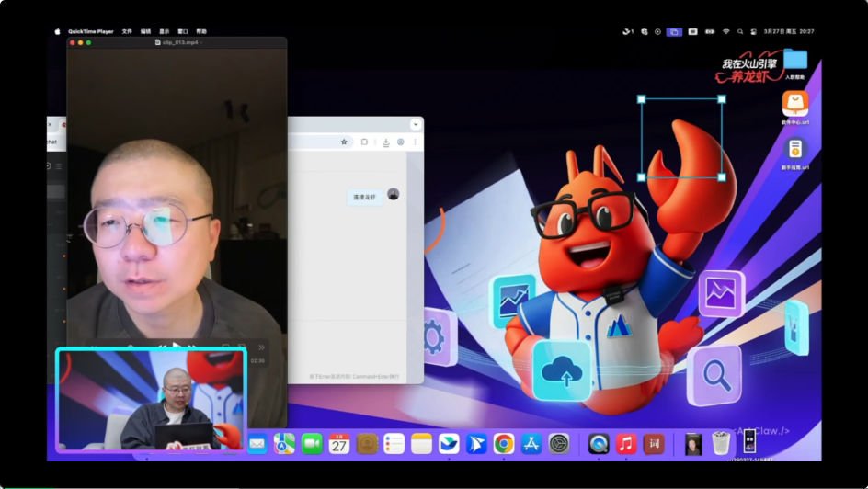Open System Settings from the Dock

coord(559,444)
